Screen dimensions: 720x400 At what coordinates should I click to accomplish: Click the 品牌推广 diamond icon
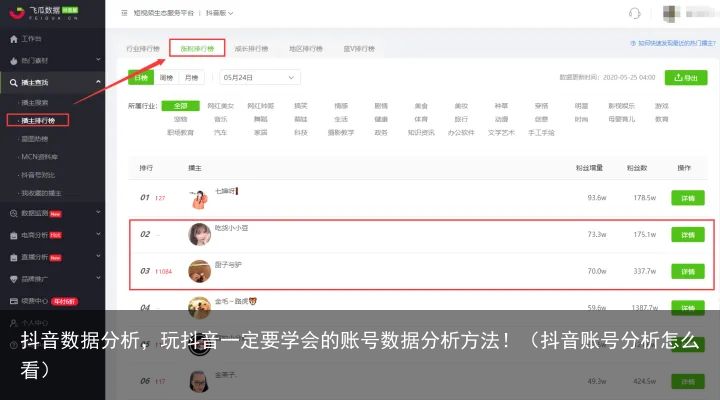tap(14, 279)
